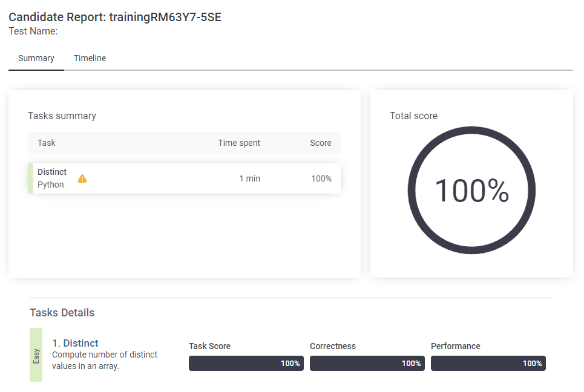Click the Task Score progress bar
Screen dimensions: 584x392
click(x=246, y=364)
